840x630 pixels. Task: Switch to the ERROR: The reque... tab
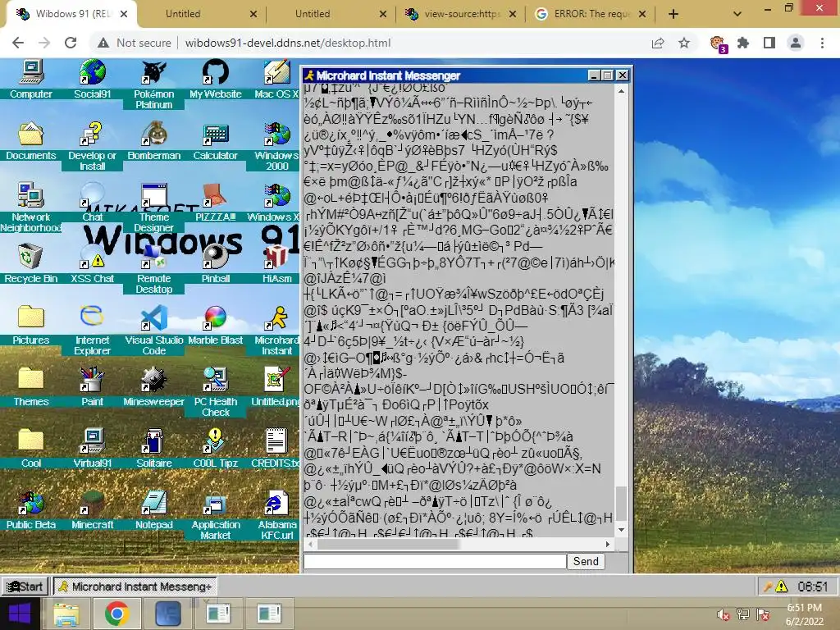point(591,14)
